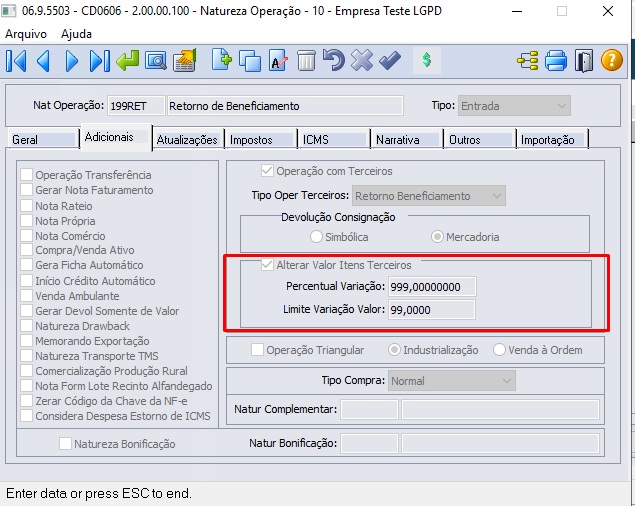
Task: Open the Ajuda menu
Action: coord(76,34)
